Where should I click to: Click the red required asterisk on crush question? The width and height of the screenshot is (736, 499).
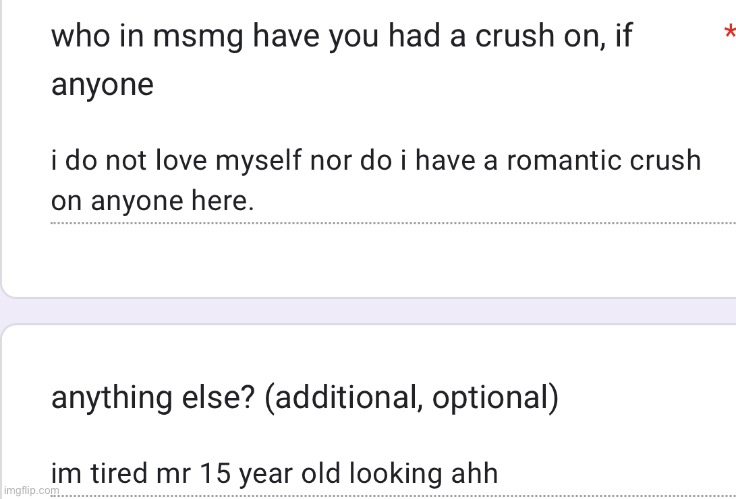click(730, 32)
